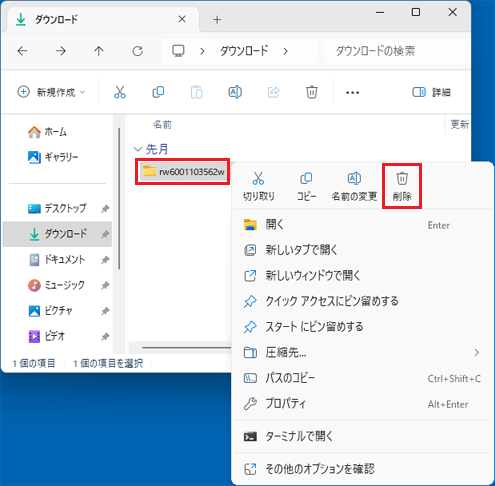Screen dimensions: 495x486
Task: Open ホーム in the sidebar
Action: (x=47, y=132)
